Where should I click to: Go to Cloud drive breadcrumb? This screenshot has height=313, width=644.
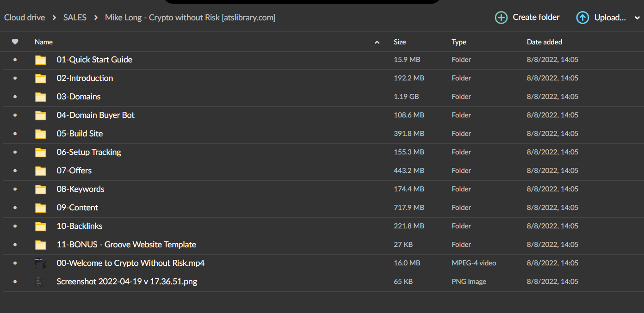[25, 18]
